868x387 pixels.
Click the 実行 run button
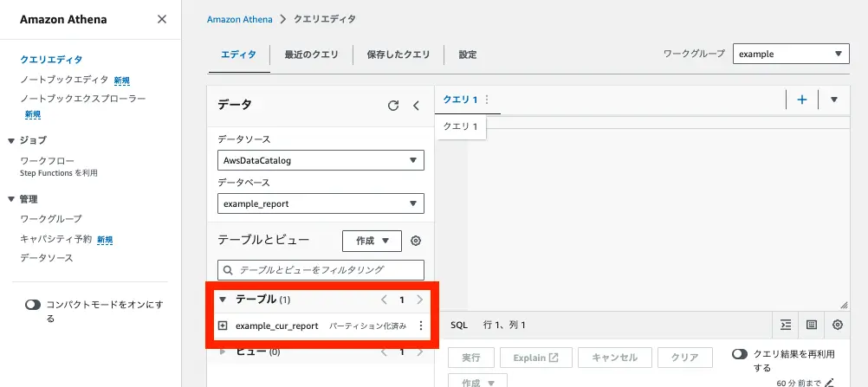(471, 358)
